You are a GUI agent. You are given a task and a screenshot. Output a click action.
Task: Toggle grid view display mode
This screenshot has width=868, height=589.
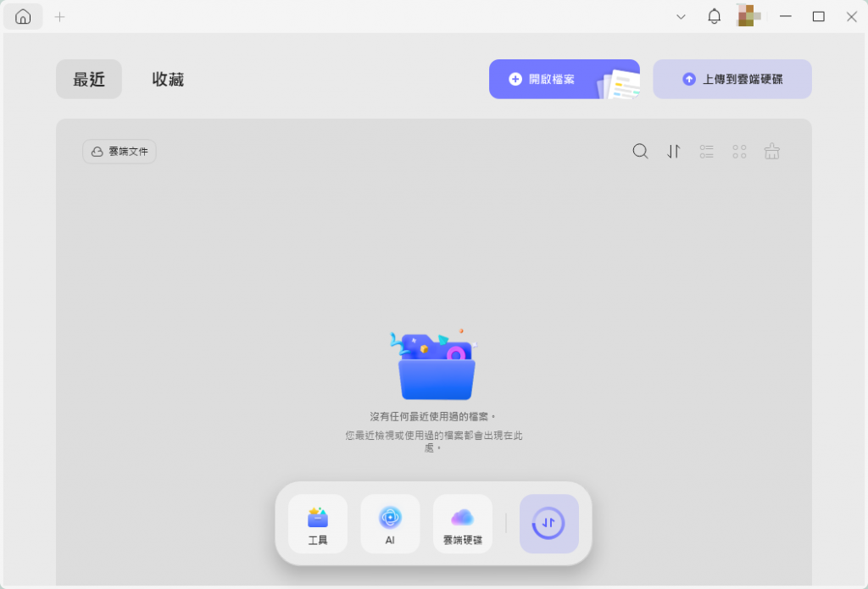tap(738, 151)
